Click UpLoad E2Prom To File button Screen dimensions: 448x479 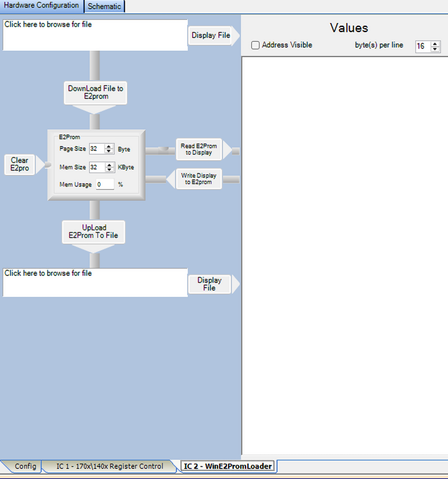coord(93,231)
